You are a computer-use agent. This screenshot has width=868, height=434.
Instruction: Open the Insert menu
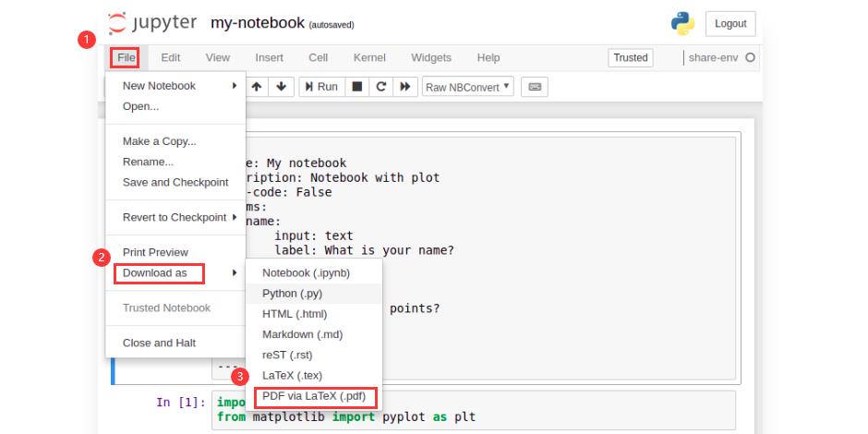point(269,57)
